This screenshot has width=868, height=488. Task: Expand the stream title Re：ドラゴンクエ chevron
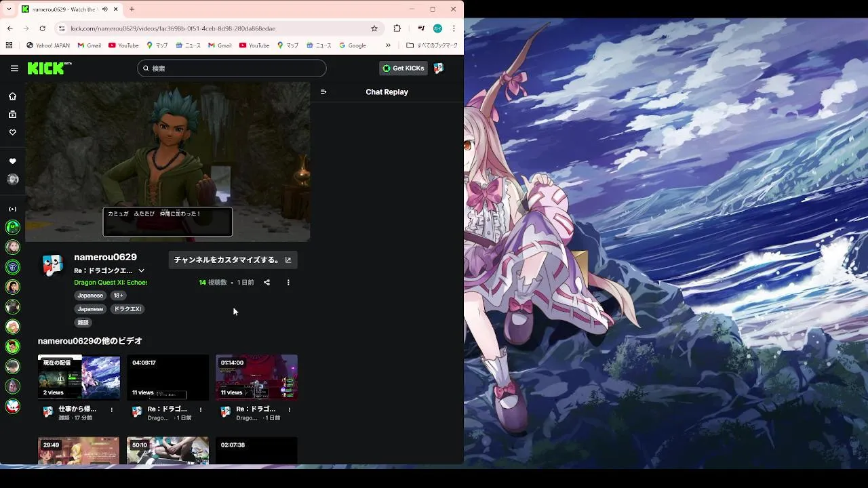[x=141, y=270]
